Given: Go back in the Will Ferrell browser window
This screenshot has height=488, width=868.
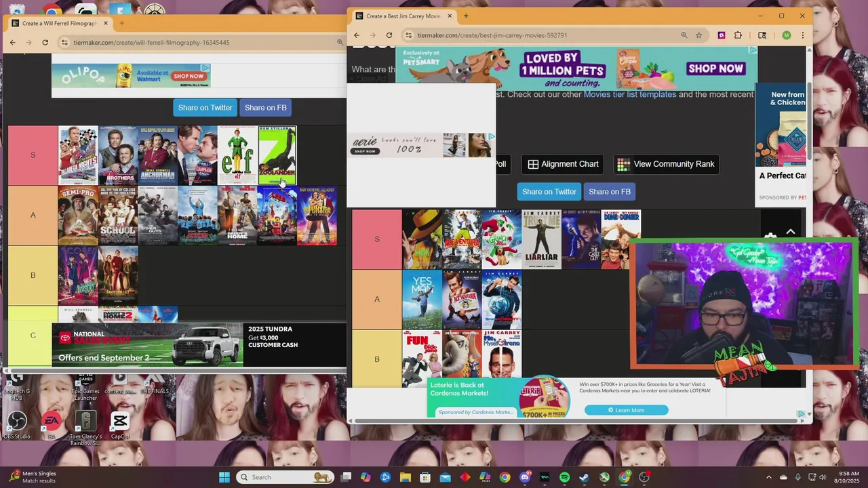Looking at the screenshot, I should 13,42.
